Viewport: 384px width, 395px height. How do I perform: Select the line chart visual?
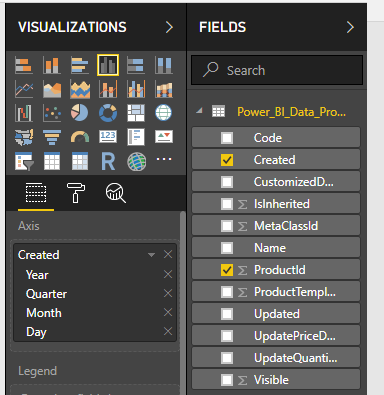coord(24,89)
